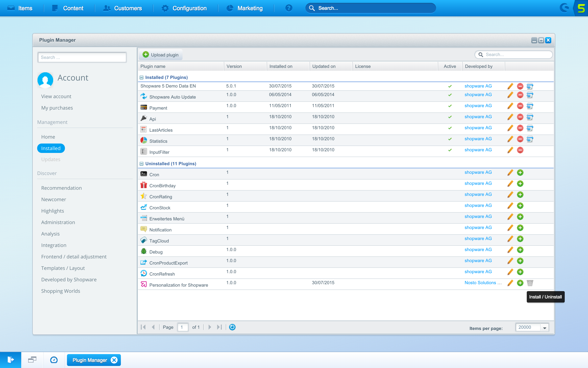588x368 pixels.
Task: Toggle active status of Payment plugin
Action: click(x=450, y=106)
